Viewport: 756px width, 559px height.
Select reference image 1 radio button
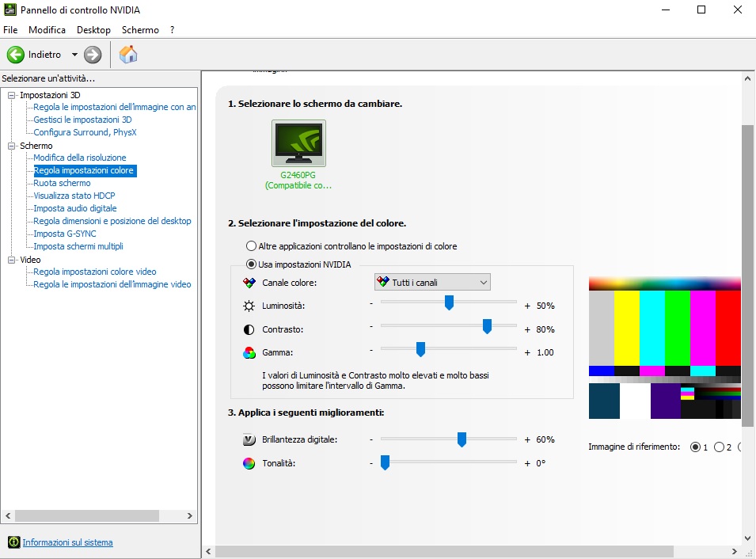coord(695,447)
